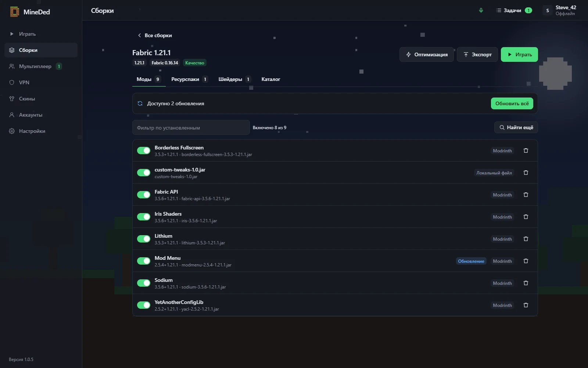Disable the Fabric API toggle
This screenshot has width=588, height=368.
tap(144, 195)
